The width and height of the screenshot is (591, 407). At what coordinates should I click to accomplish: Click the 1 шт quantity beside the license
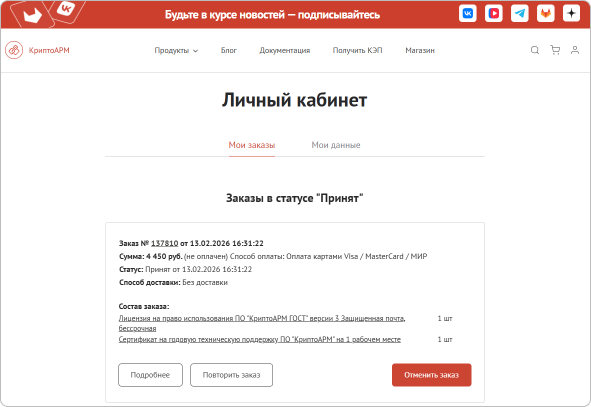pyautogui.click(x=445, y=318)
